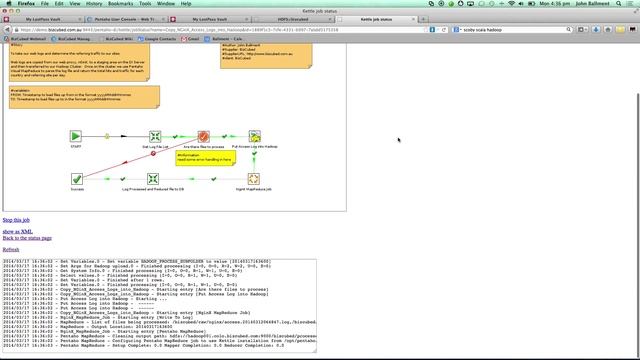
Task: Open the BizCubed Wiki bookmark
Action: 116,39
